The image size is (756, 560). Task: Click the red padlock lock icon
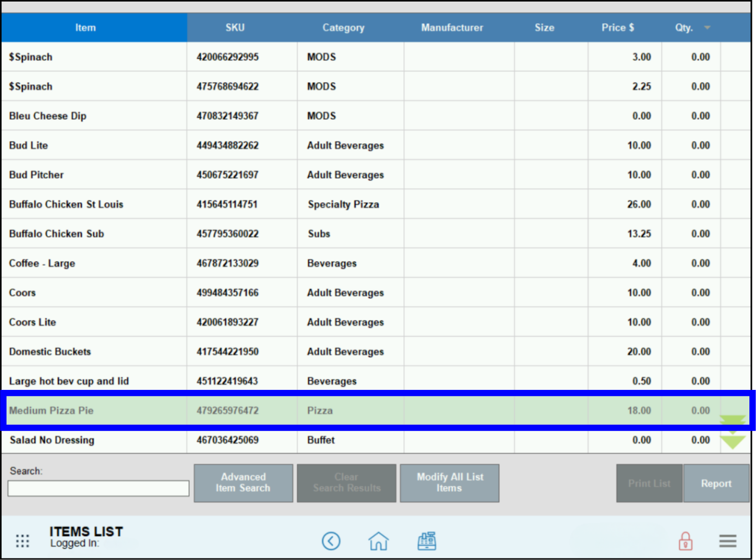(685, 541)
